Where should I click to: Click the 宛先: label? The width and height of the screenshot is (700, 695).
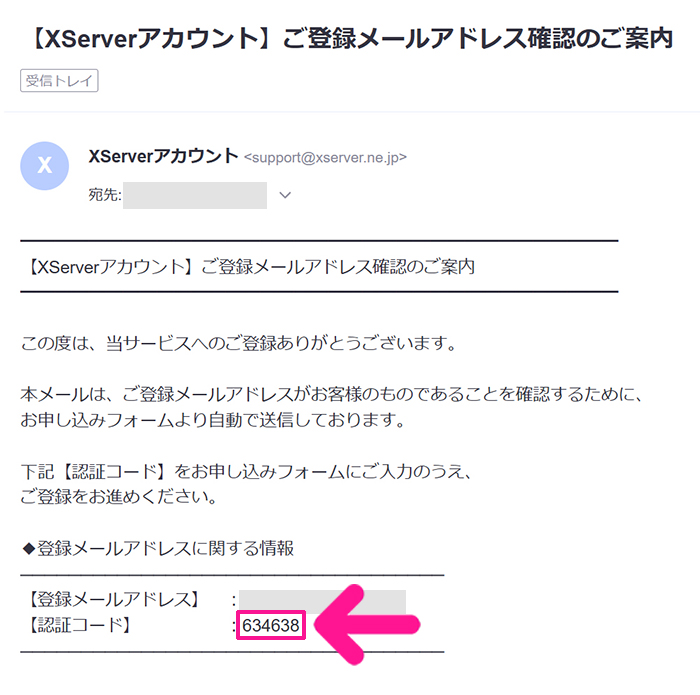click(105, 195)
